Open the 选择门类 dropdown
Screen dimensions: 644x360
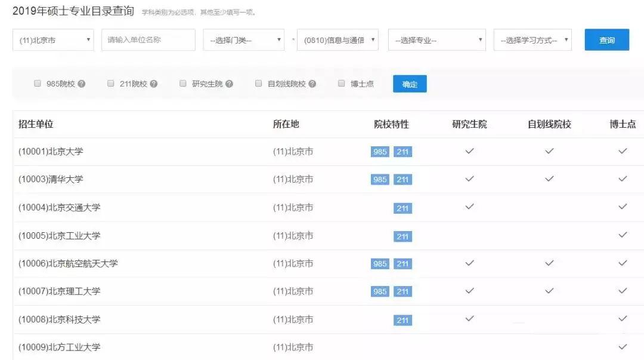243,40
